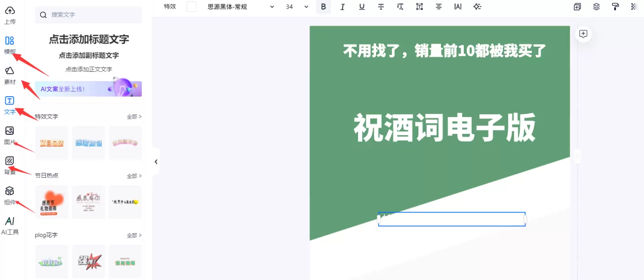The height and width of the screenshot is (280, 644).
Task: Open the AI工具 tools panel
Action: pos(10,226)
